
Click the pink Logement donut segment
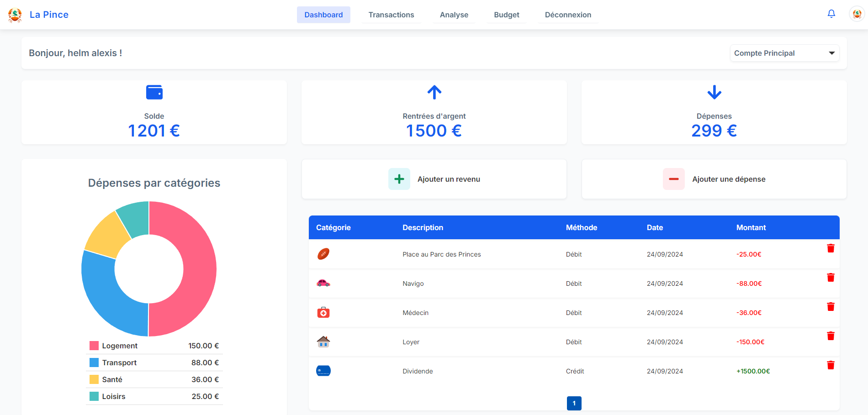click(199, 269)
